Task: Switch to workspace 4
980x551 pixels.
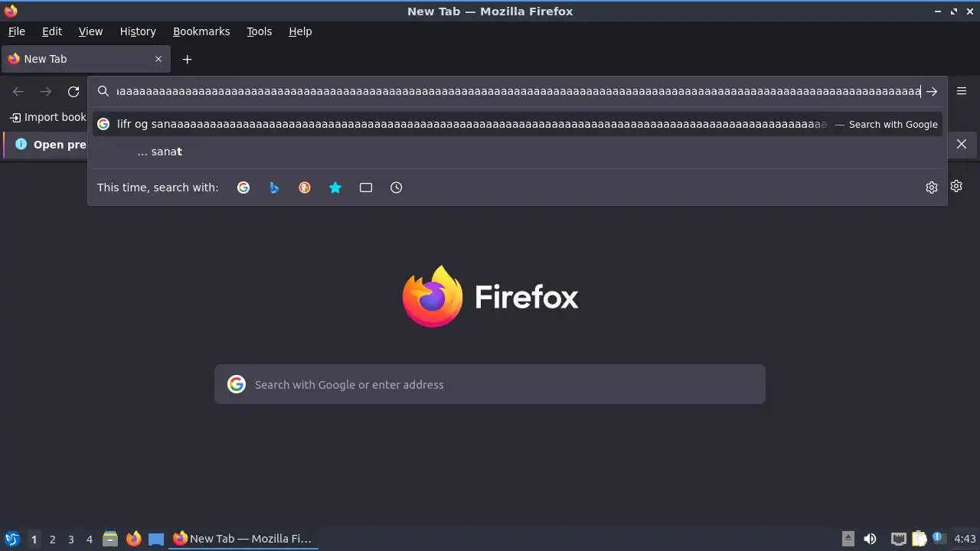Action: pos(89,539)
